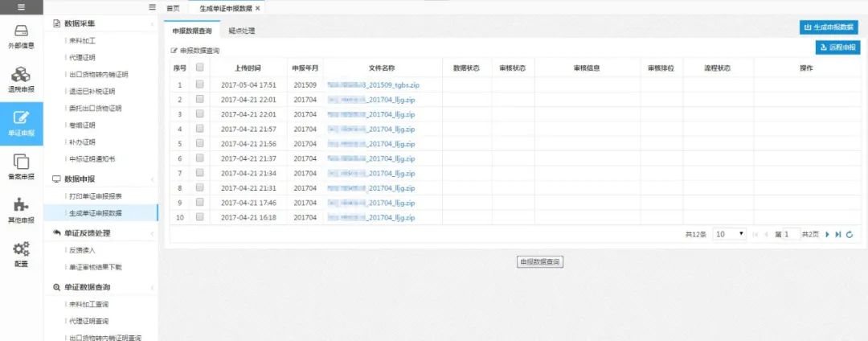Click the upload time 2017-05-04 17:51 cell

coord(248,85)
